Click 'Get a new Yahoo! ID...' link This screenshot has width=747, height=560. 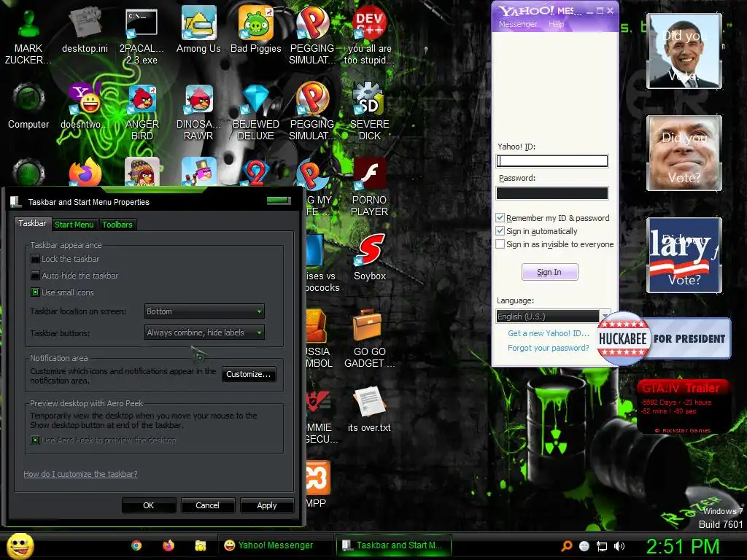point(549,333)
